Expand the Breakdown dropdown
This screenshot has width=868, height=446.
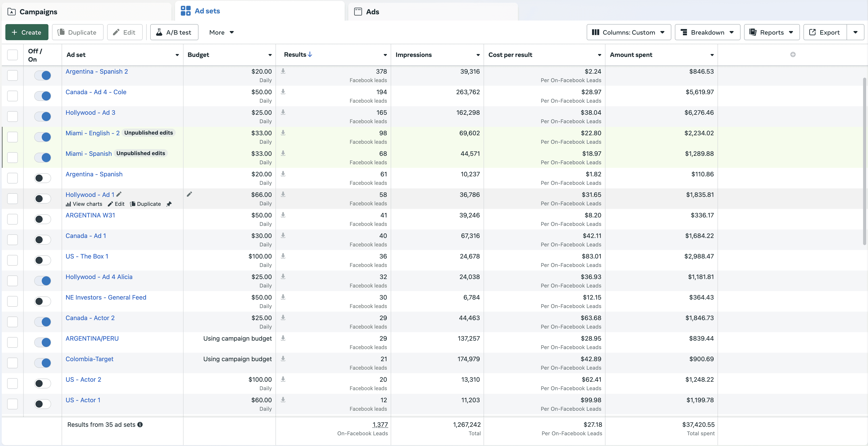(707, 32)
